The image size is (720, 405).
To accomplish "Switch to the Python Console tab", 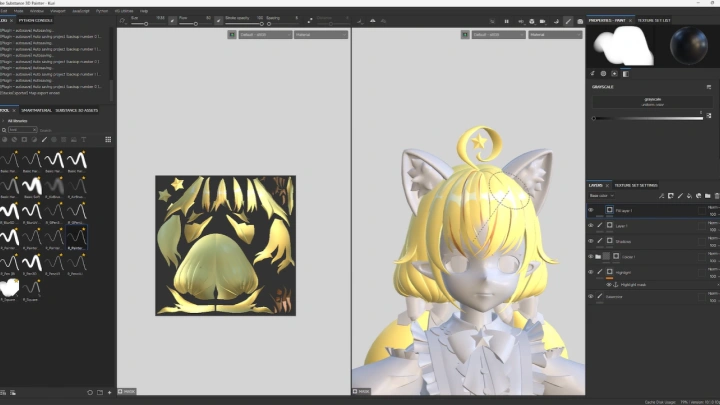I will [x=35, y=20].
